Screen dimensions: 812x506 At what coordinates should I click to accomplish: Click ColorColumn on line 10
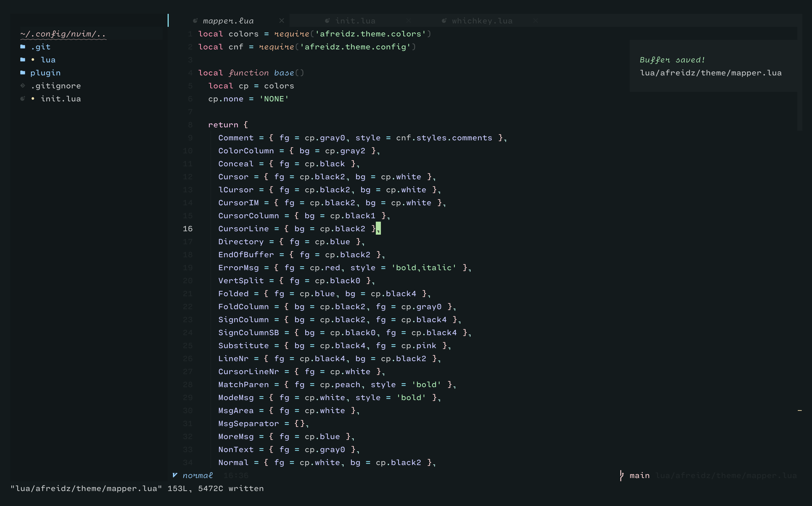click(246, 151)
